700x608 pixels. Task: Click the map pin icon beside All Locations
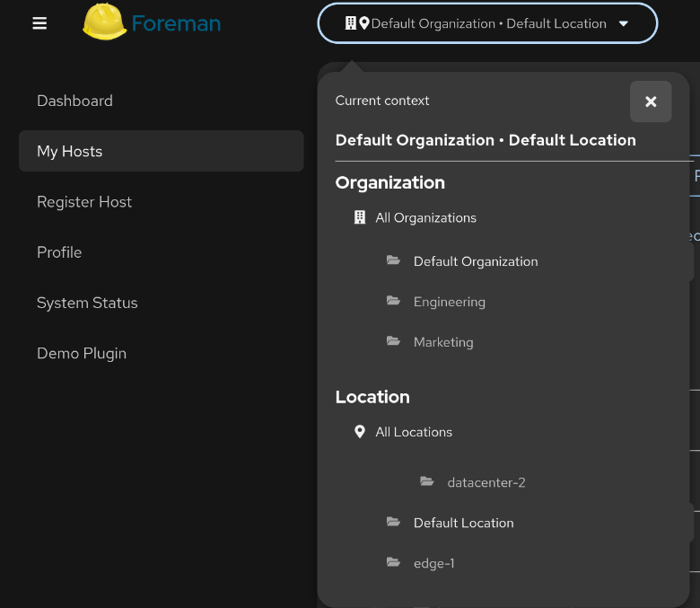[x=360, y=432]
